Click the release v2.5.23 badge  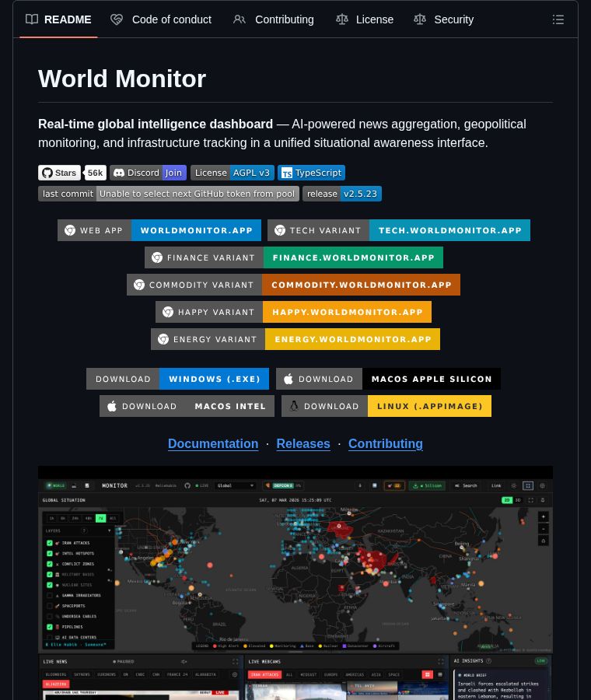click(342, 194)
